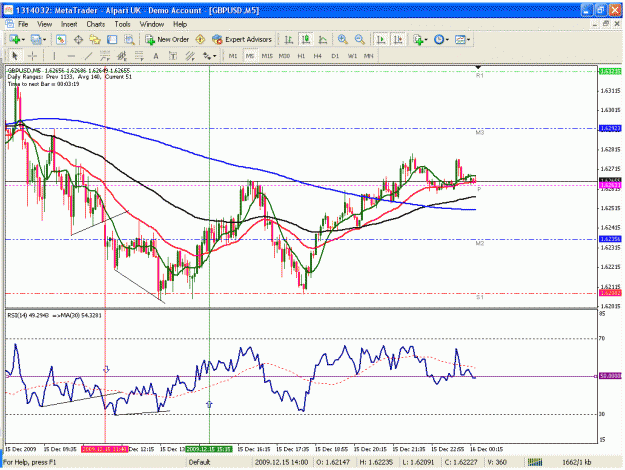Image resolution: width=625 pixels, height=470 pixels.
Task: Open the View menu
Action: click(45, 24)
